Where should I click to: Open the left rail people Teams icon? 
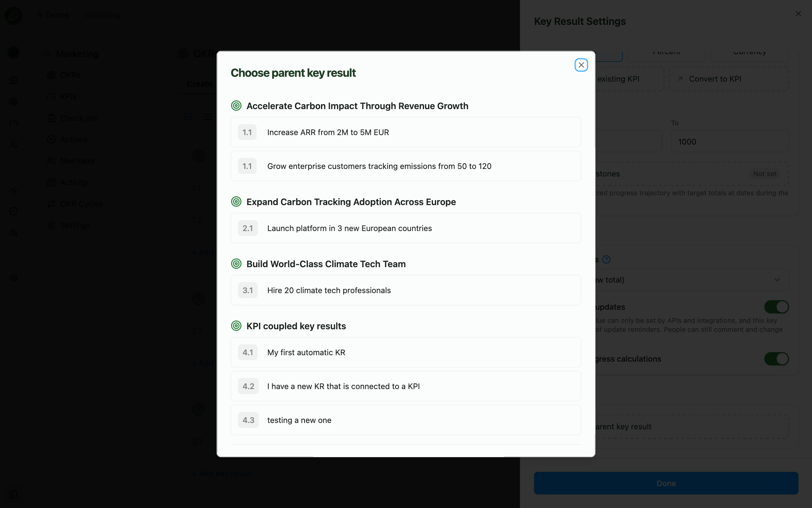pos(14,144)
